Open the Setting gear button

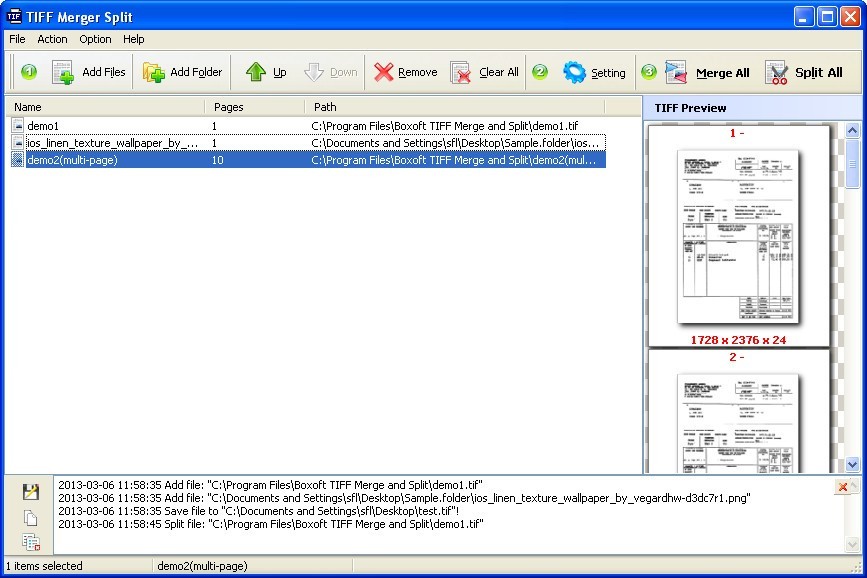coord(594,72)
